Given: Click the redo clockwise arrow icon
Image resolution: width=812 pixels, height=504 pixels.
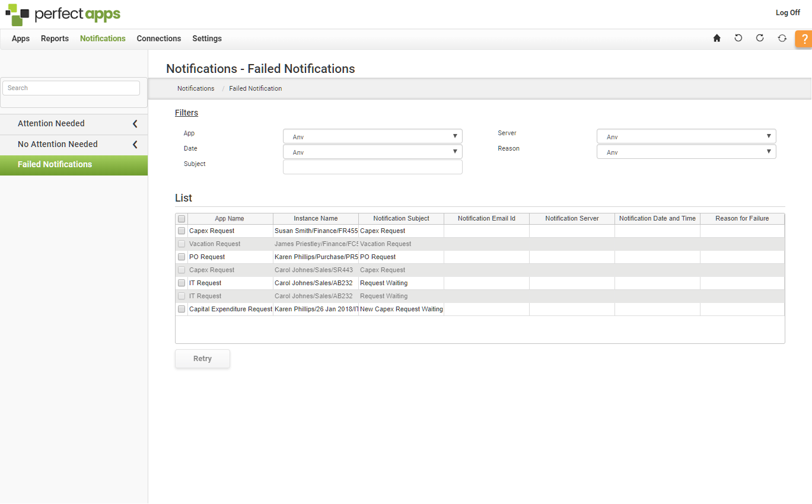Looking at the screenshot, I should pyautogui.click(x=760, y=39).
